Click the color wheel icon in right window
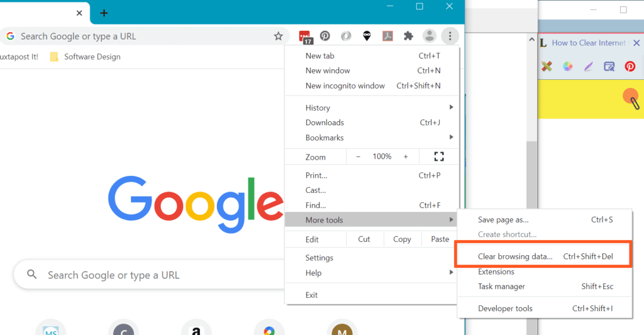 567,67
